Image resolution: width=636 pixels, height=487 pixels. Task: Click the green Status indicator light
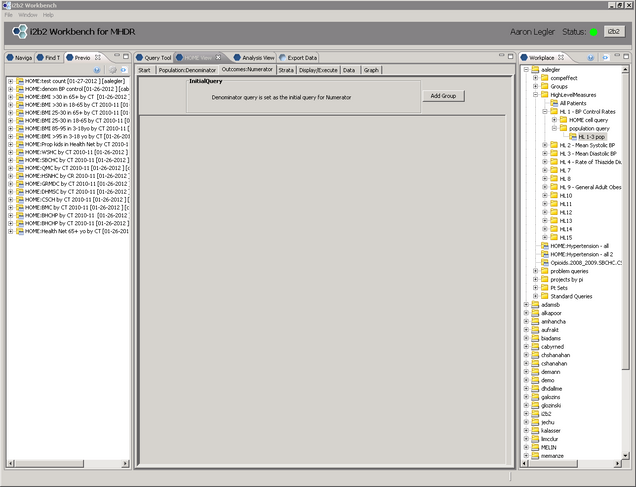coord(593,32)
